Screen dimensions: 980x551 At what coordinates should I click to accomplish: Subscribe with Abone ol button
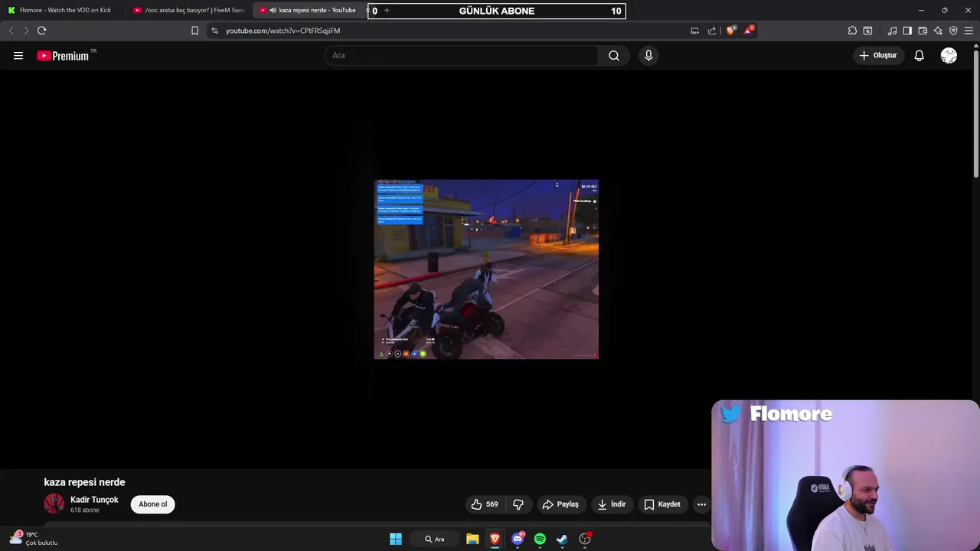tap(152, 504)
